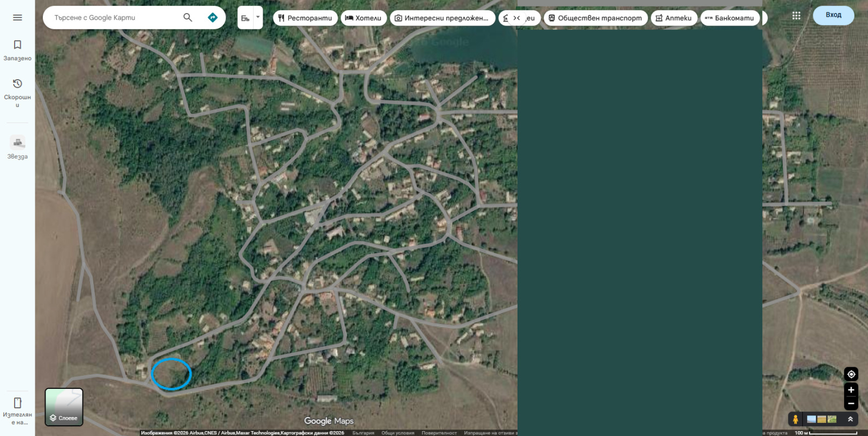
Task: Open the main hamburger menu
Action: coord(17,17)
